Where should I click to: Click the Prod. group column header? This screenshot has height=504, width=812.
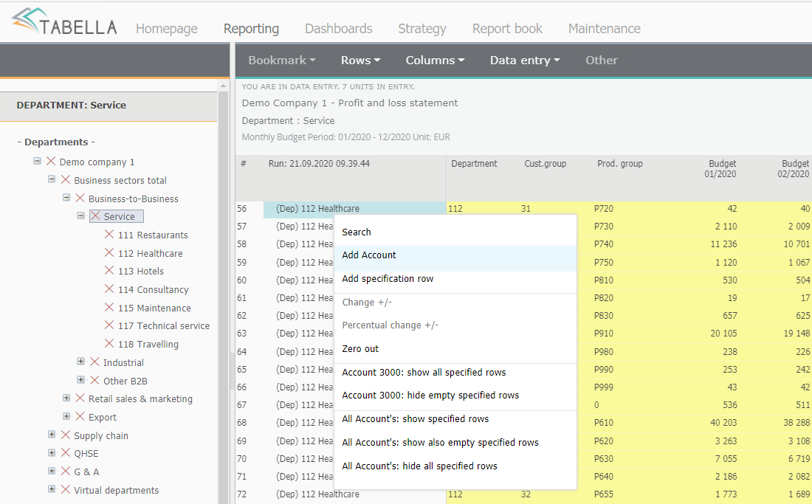coord(620,164)
